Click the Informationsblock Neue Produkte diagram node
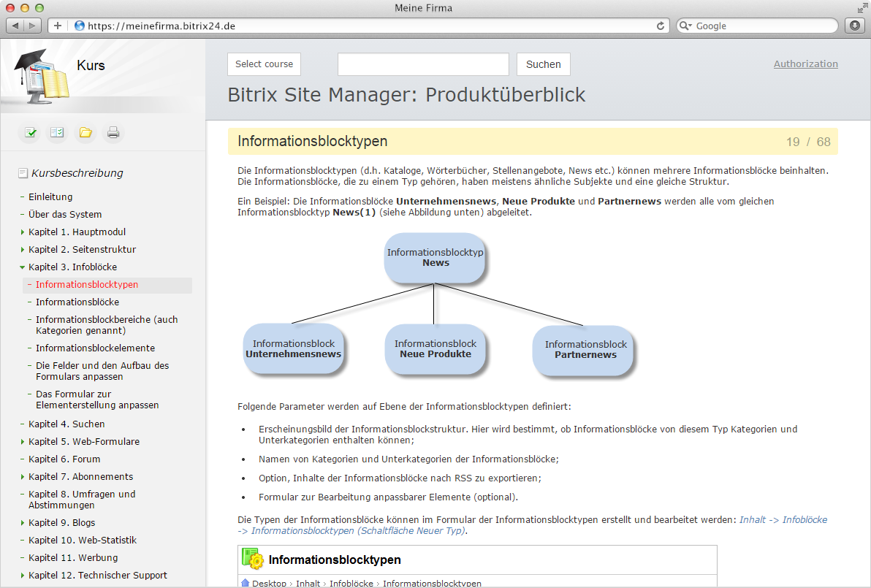Screen dimensions: 871x588 click(x=435, y=348)
